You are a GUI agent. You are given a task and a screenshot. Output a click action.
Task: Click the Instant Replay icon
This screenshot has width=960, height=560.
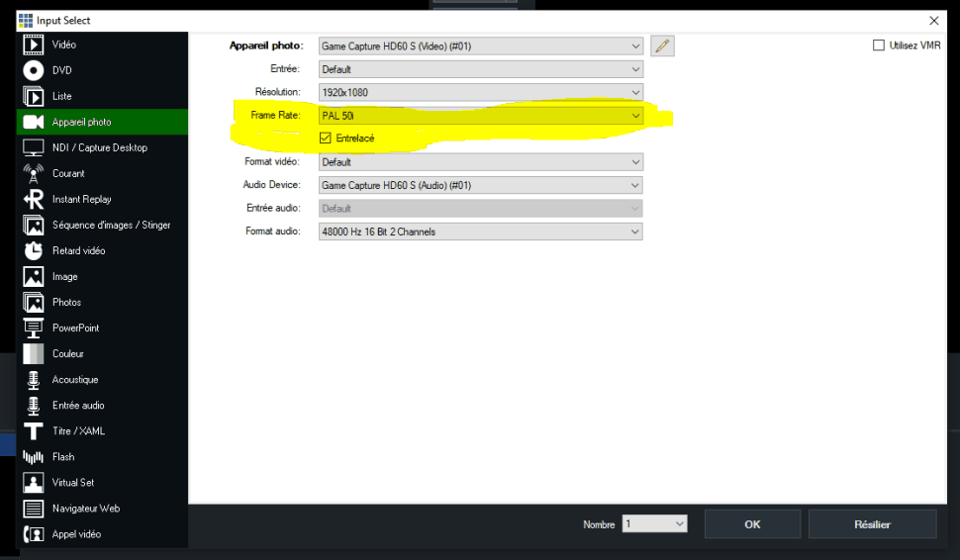tap(34, 199)
